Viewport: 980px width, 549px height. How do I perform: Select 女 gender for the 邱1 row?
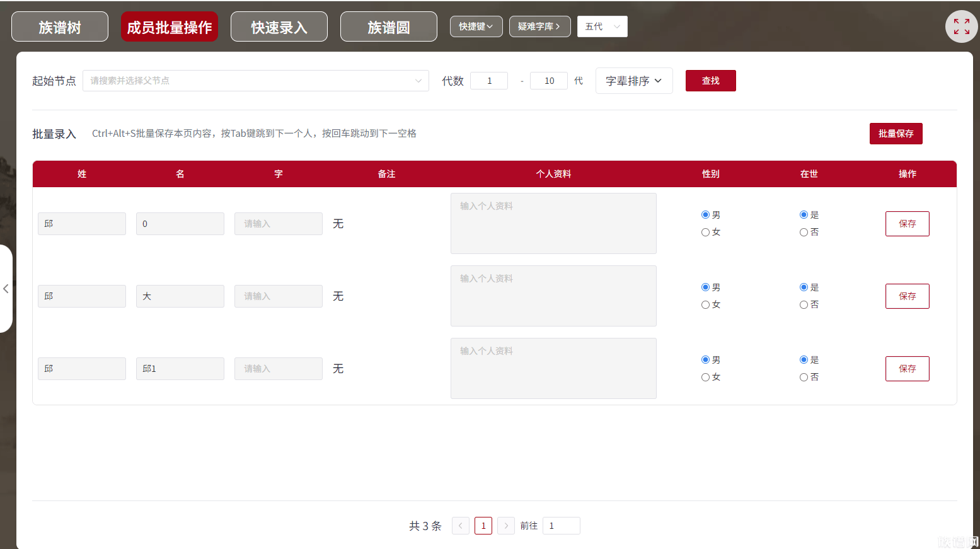tap(705, 377)
